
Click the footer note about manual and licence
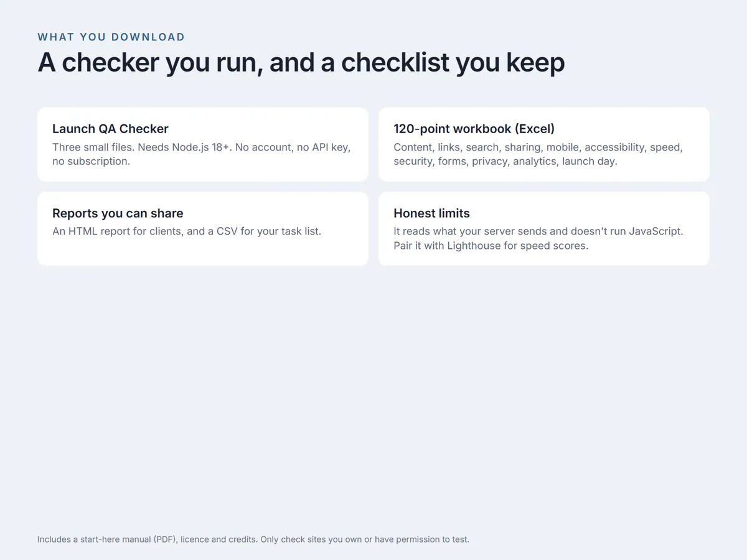pyautogui.click(x=253, y=539)
